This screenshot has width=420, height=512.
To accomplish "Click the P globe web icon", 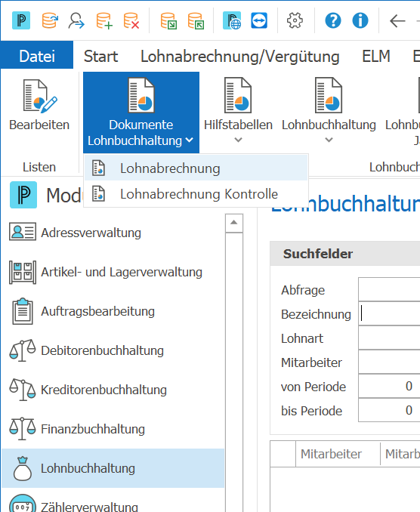I will [x=232, y=20].
